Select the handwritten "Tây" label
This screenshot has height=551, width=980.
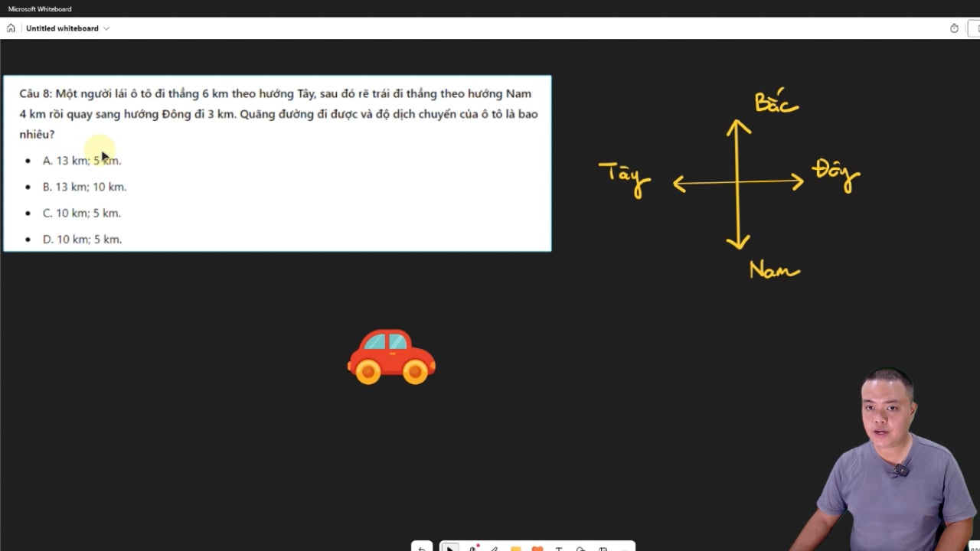click(625, 178)
